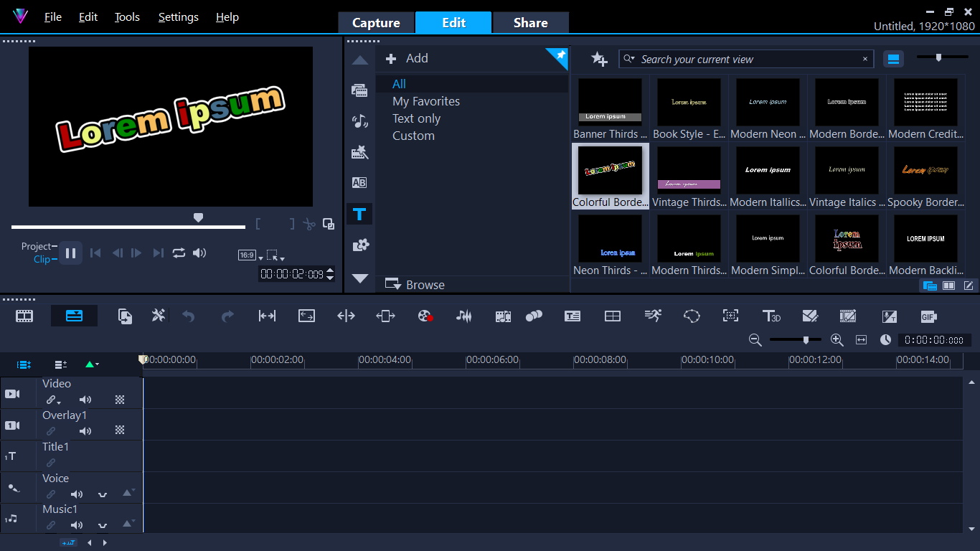Open the Settings menu
Viewport: 980px width, 551px height.
click(178, 17)
